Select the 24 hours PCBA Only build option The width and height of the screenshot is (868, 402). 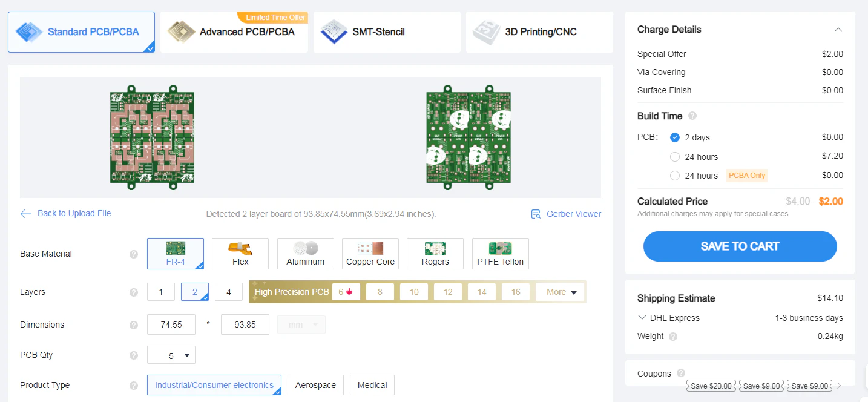pos(675,176)
